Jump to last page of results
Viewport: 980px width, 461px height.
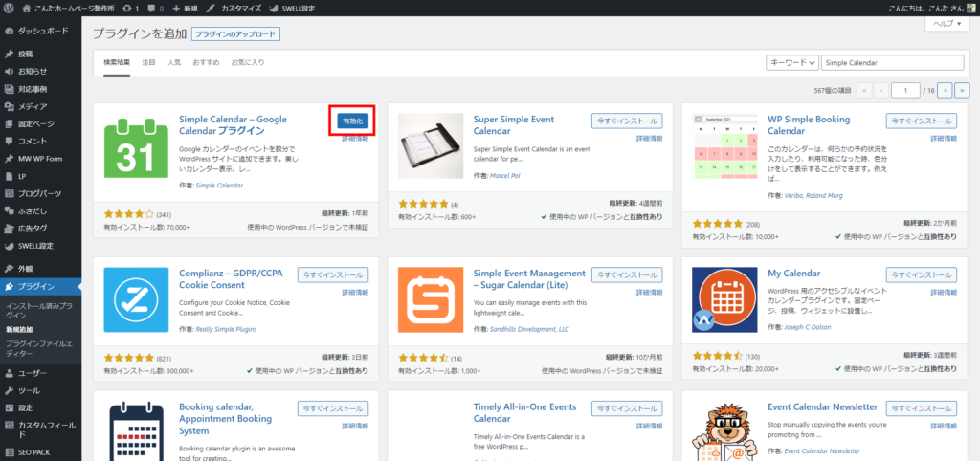[x=961, y=91]
